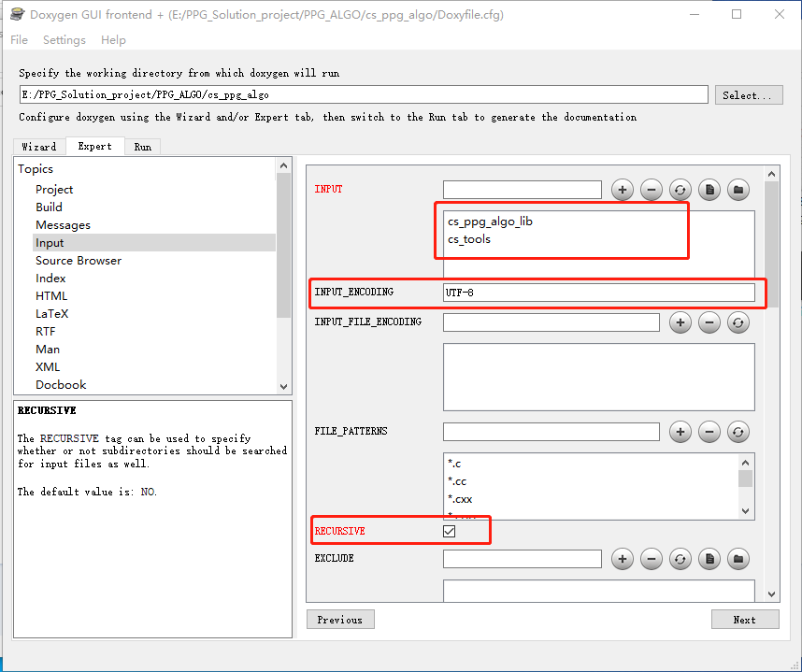
Task: Select file with EXCLUDE file icon
Action: pos(709,559)
